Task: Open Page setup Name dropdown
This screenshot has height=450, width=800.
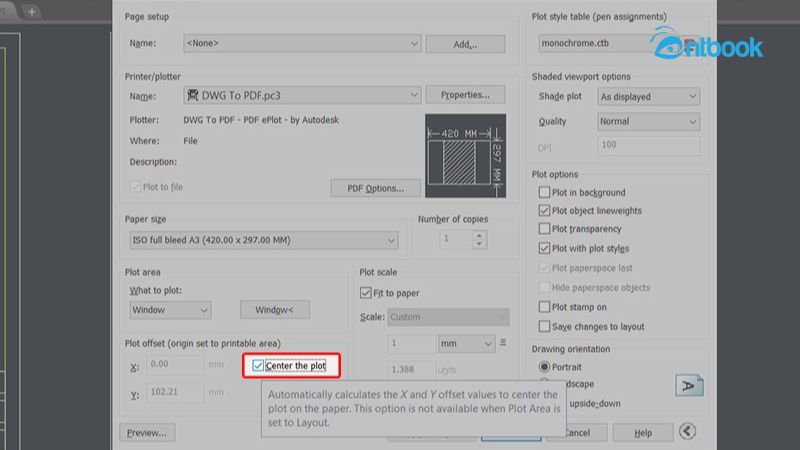Action: coord(302,43)
